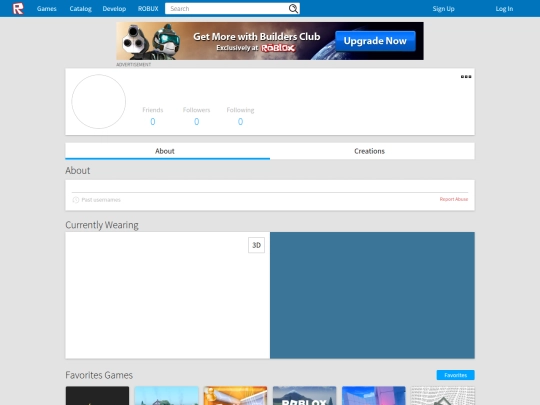Click the Roblox logo home icon
Screen dimensions: 540x405
point(18,8)
